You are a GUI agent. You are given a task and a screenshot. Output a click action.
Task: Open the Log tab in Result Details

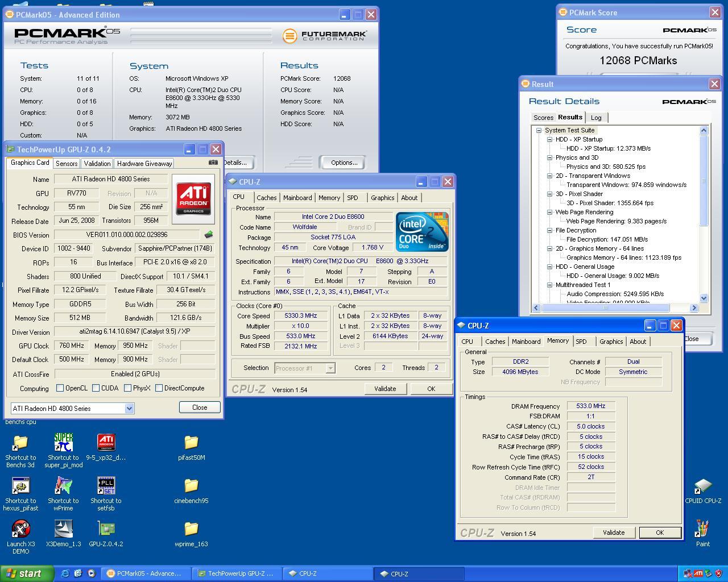596,118
